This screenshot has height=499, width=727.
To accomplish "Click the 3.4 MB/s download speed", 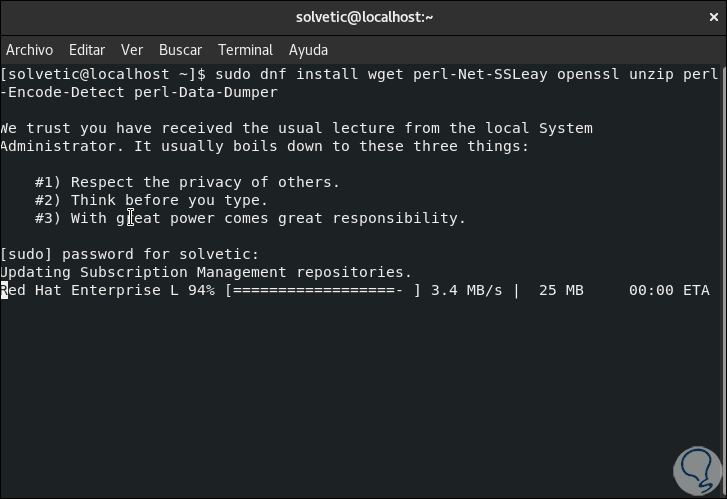I will (467, 290).
